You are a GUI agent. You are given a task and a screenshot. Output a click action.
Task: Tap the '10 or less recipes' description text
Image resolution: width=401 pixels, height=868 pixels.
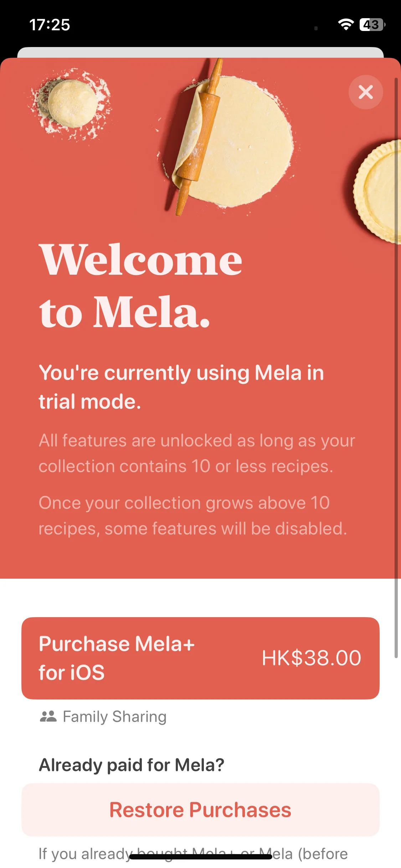(197, 453)
